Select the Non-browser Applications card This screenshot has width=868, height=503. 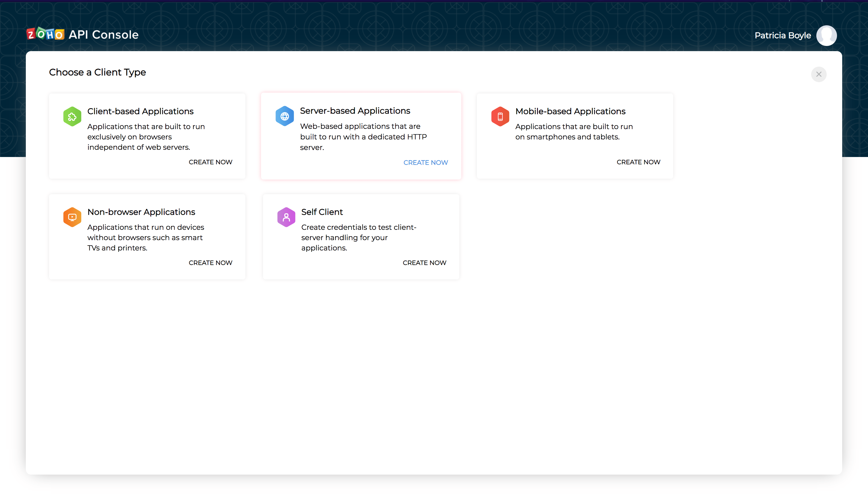tap(147, 237)
